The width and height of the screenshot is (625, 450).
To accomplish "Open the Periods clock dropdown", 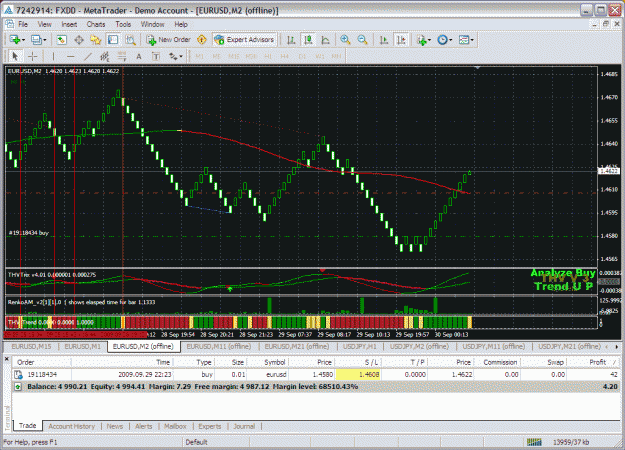I will coord(445,40).
